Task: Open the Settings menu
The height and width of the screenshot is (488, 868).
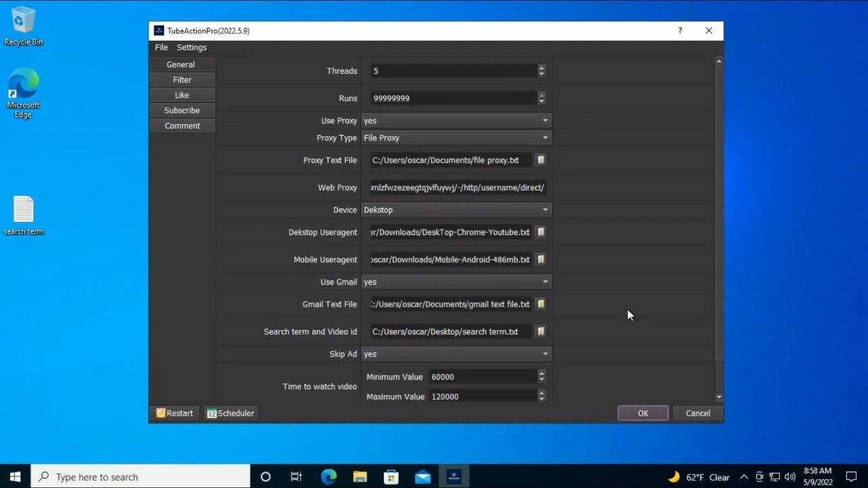Action: (191, 47)
